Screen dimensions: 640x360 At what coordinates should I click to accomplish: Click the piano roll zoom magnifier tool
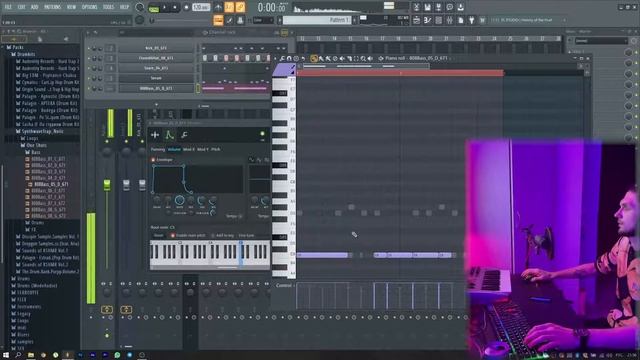[x=363, y=59]
